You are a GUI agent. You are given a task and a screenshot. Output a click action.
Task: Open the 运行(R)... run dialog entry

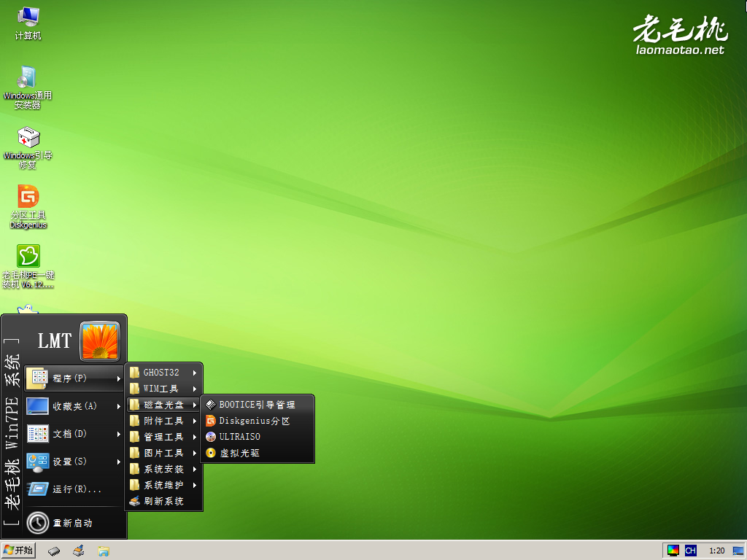click(74, 489)
